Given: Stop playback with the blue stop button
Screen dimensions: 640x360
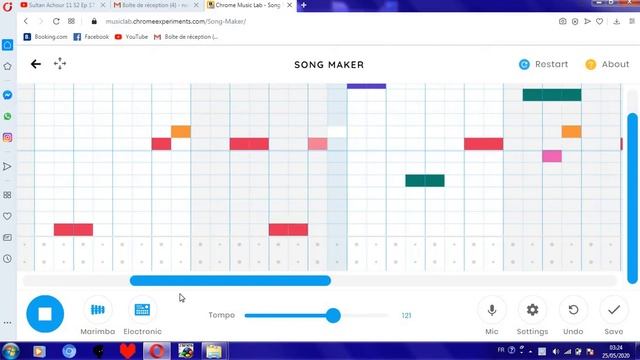Looking at the screenshot, I should (45, 314).
